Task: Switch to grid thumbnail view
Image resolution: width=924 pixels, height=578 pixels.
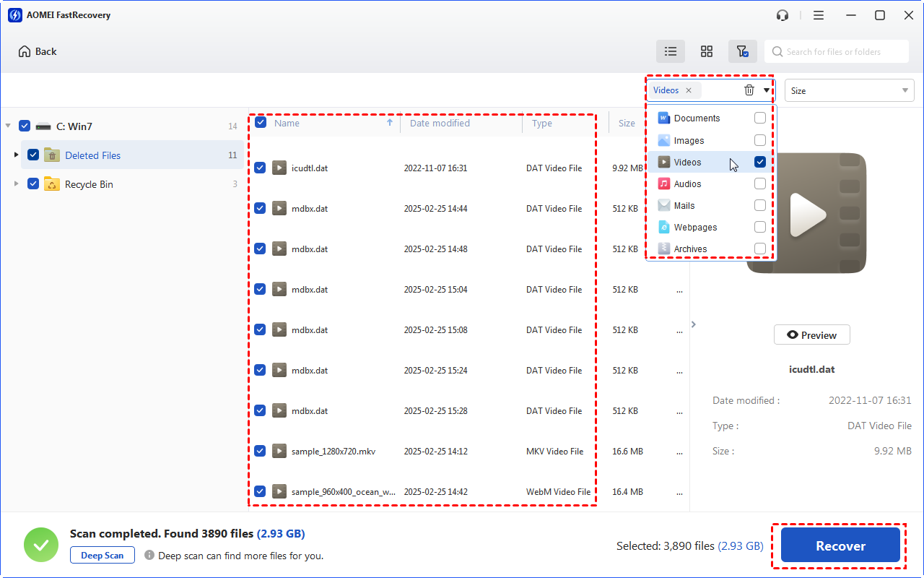Action: (x=707, y=51)
